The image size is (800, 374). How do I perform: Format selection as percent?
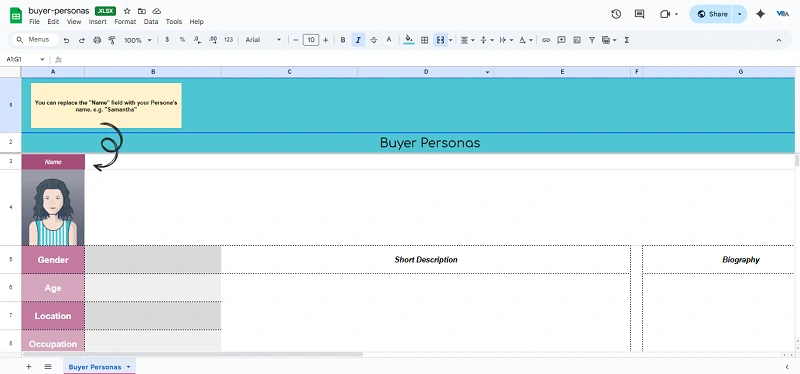pyautogui.click(x=182, y=40)
